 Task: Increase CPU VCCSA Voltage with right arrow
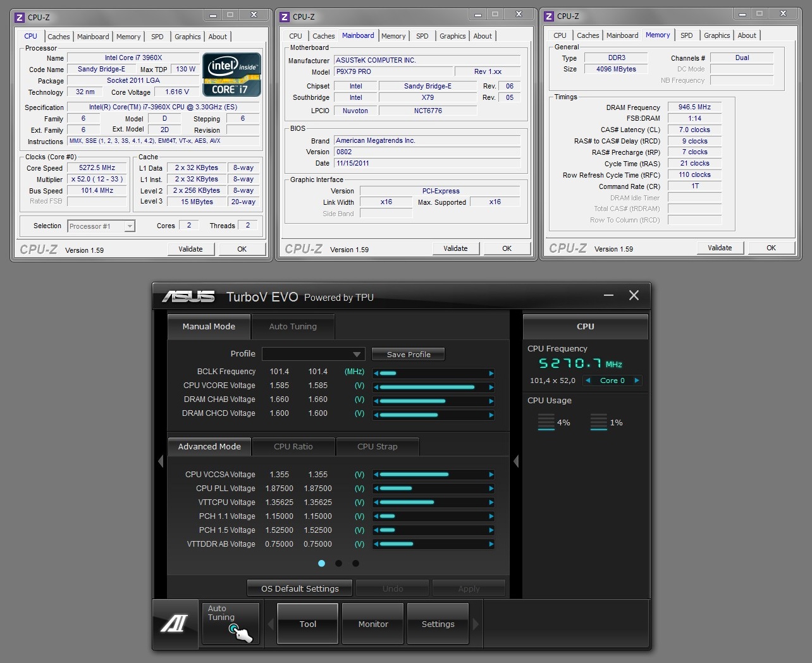491,474
